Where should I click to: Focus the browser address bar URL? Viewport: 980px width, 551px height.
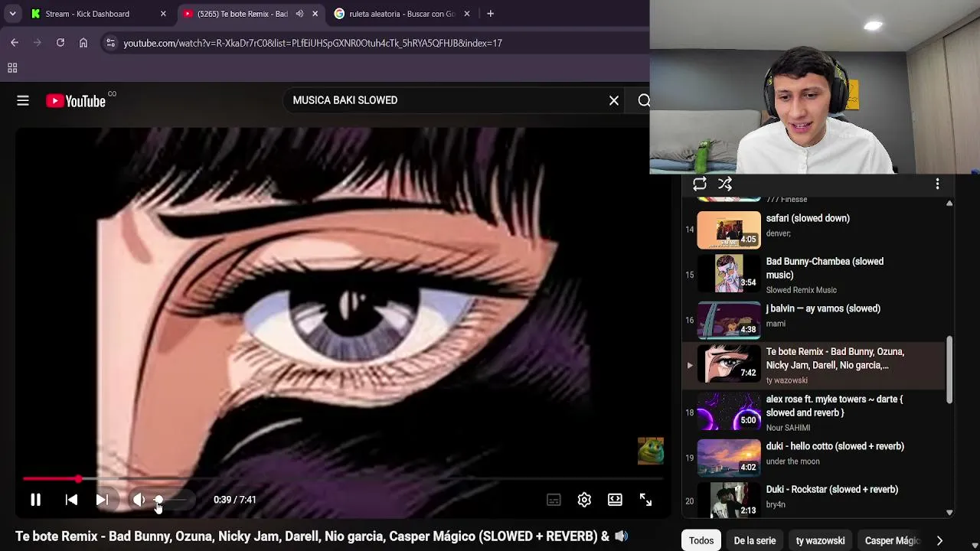pos(313,43)
